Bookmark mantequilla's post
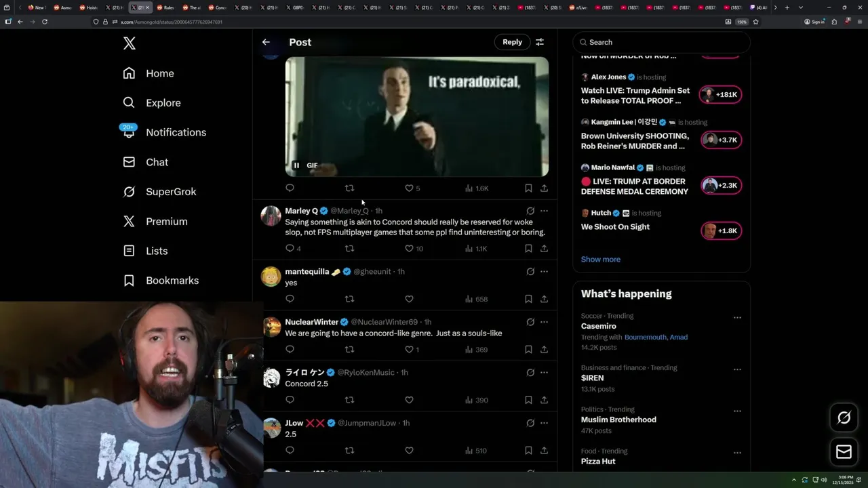The width and height of the screenshot is (868, 488). pyautogui.click(x=528, y=299)
